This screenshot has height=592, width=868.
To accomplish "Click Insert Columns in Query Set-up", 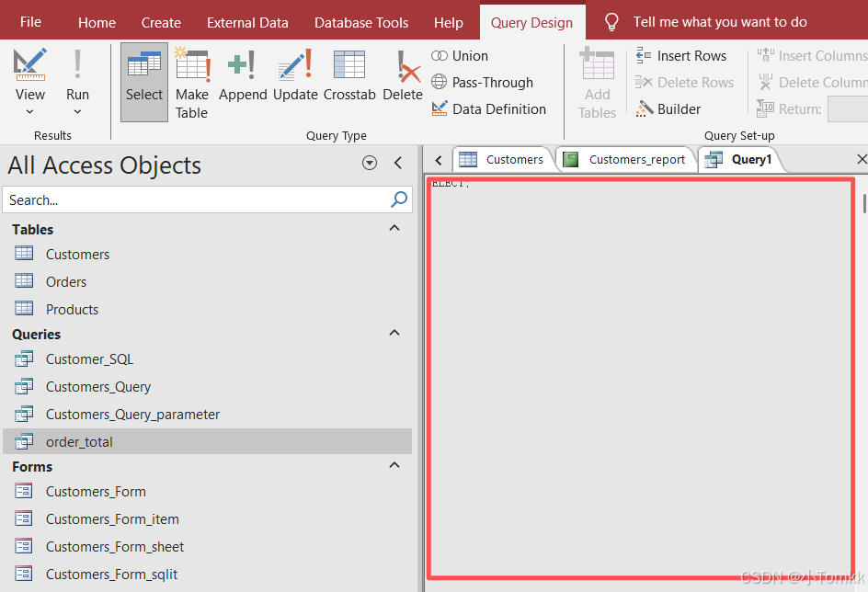I will (812, 56).
